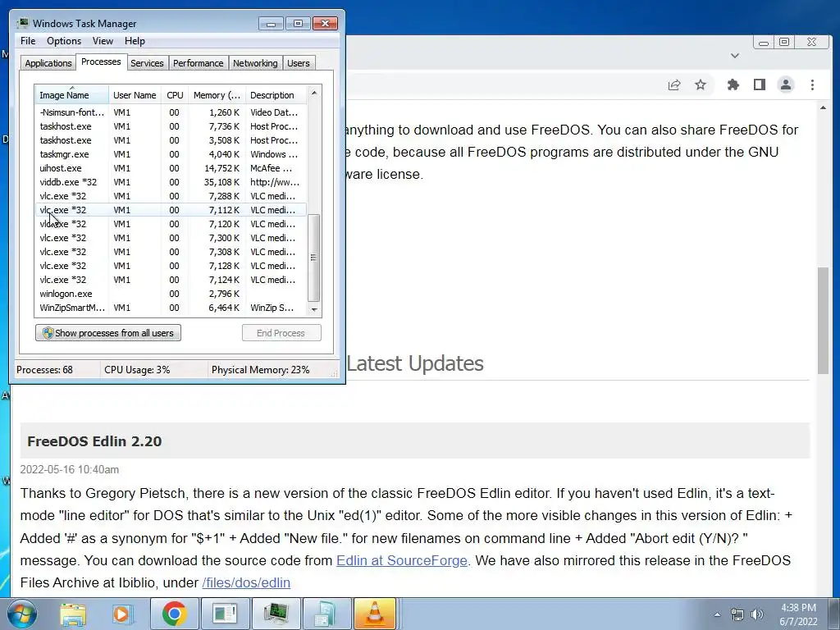
Task: Open the Options menu in Task Manager
Action: coord(64,41)
